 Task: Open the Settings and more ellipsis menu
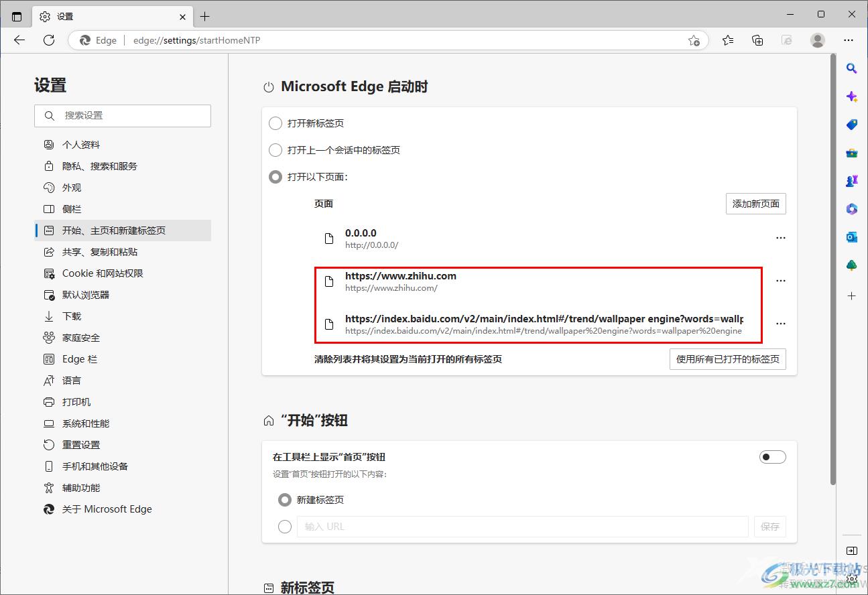click(x=849, y=40)
